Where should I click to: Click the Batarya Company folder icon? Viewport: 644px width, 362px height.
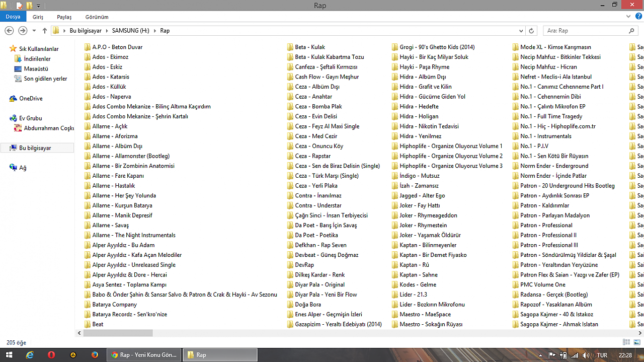pos(88,305)
